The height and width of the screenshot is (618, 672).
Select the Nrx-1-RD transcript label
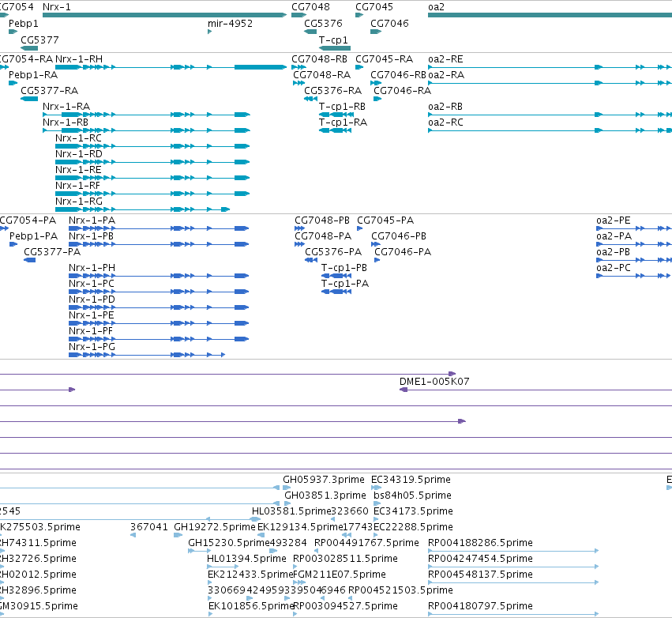coord(79,154)
